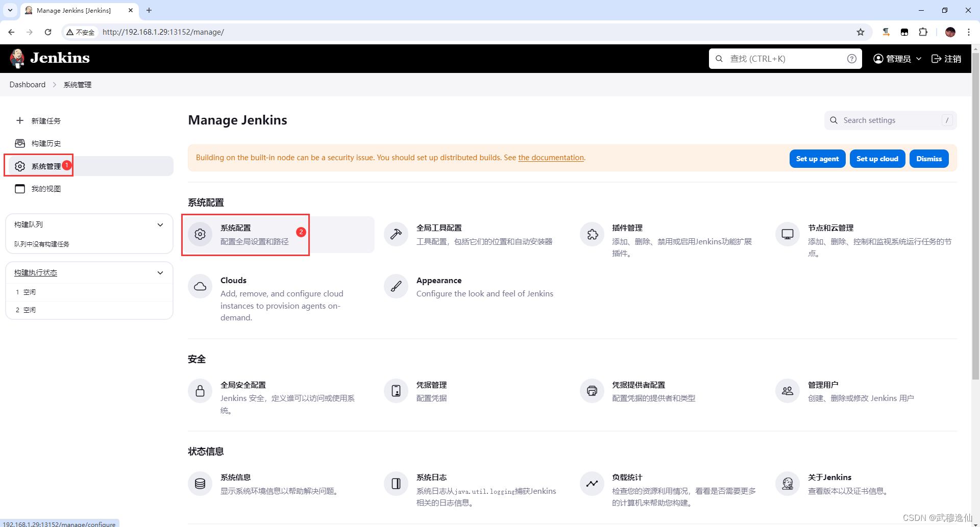Collapse the 构建队列 panel chevron

(160, 224)
